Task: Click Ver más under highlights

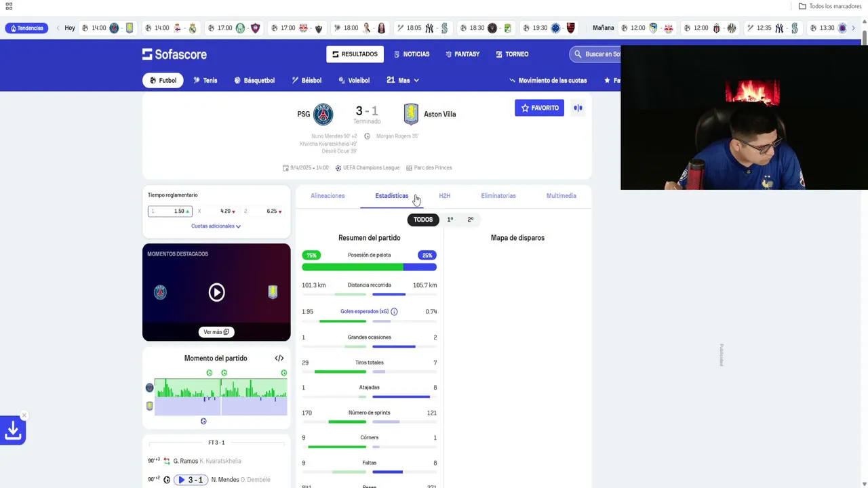Action: tap(216, 332)
